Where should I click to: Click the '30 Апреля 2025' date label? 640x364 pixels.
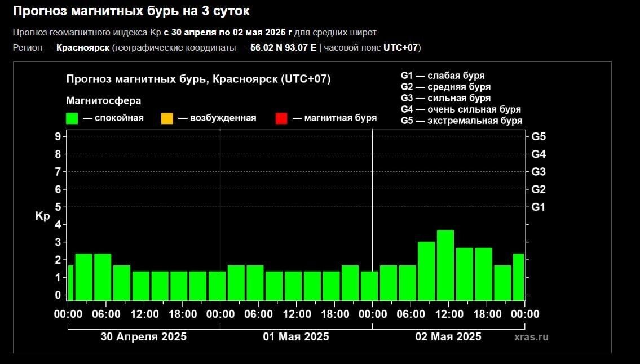coord(144,336)
